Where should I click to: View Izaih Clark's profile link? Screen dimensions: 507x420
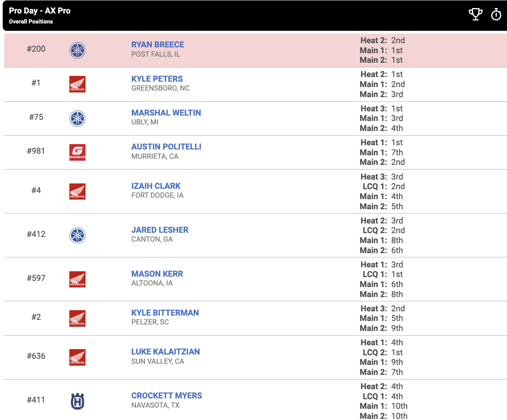tap(156, 186)
